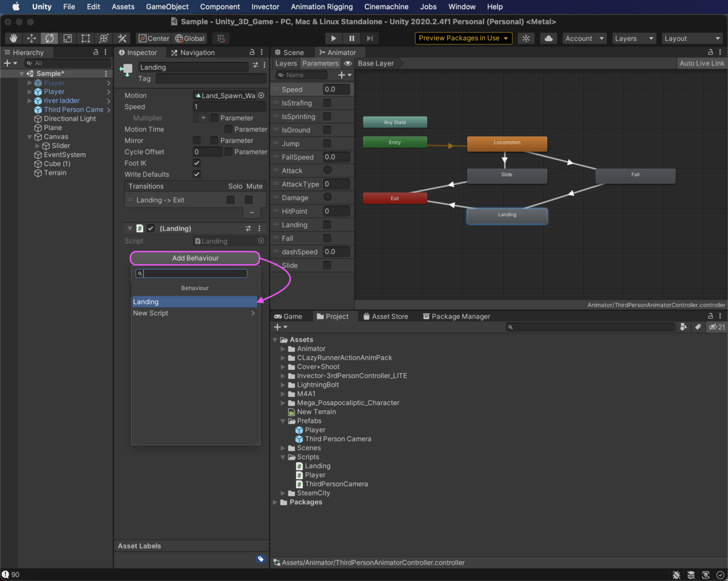Click the Add Behaviour button

point(195,258)
